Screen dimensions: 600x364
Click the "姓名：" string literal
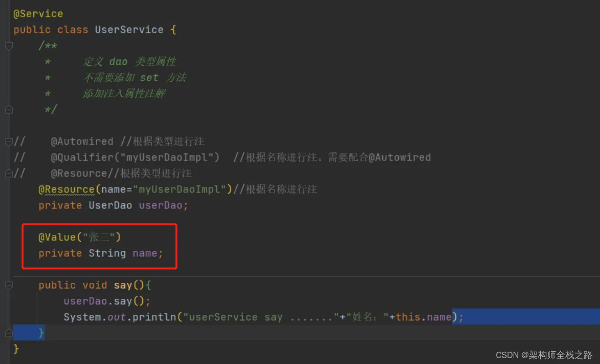pyautogui.click(x=367, y=317)
